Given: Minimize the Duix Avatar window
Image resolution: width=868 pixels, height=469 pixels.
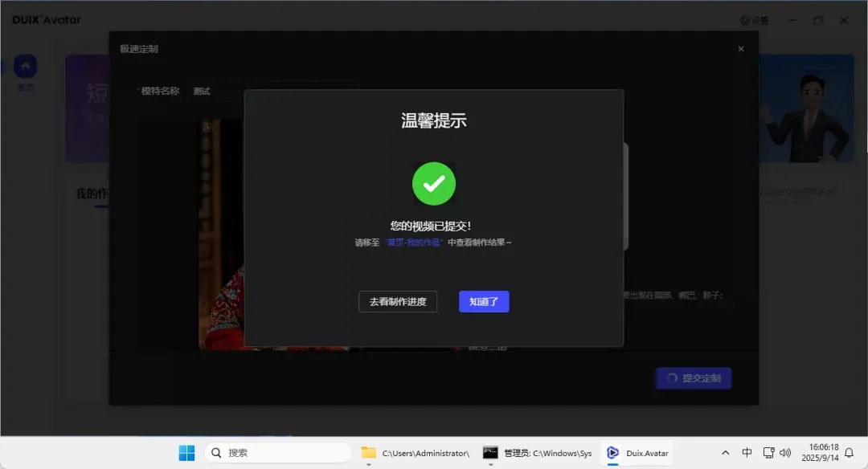Looking at the screenshot, I should 792,20.
